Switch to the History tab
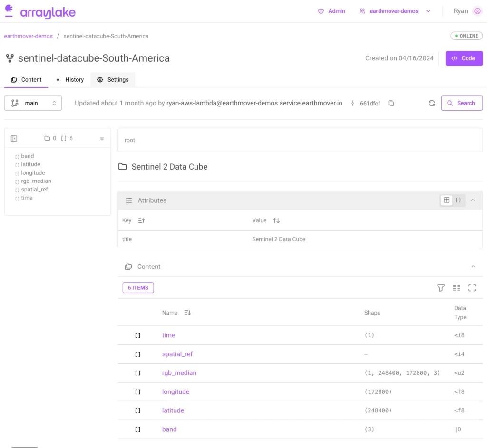 point(69,80)
